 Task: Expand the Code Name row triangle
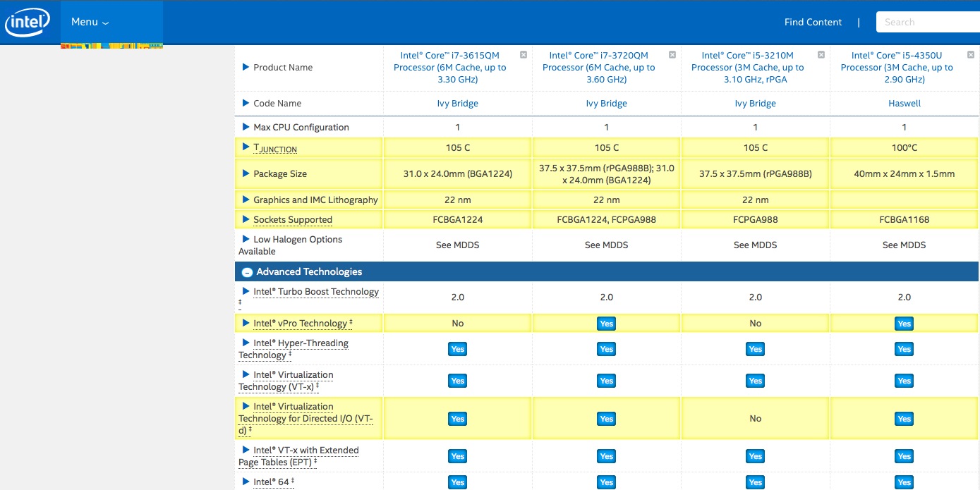246,103
